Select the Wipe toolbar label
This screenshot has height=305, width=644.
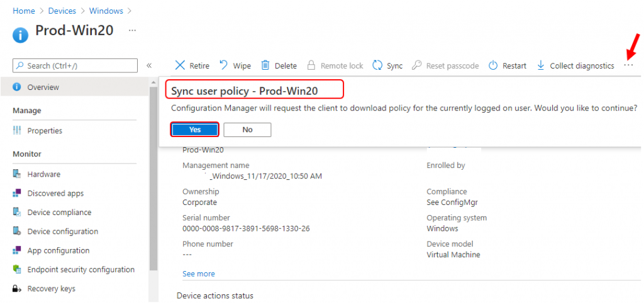[242, 65]
